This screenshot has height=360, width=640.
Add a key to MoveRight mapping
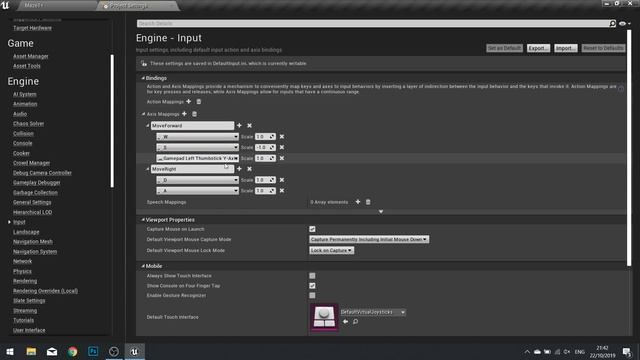tap(239, 169)
